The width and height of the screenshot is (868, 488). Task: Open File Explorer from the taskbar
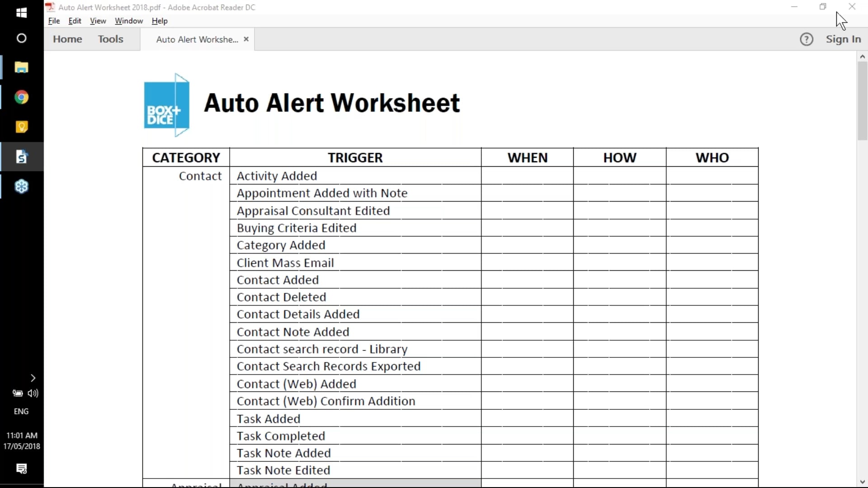click(21, 67)
